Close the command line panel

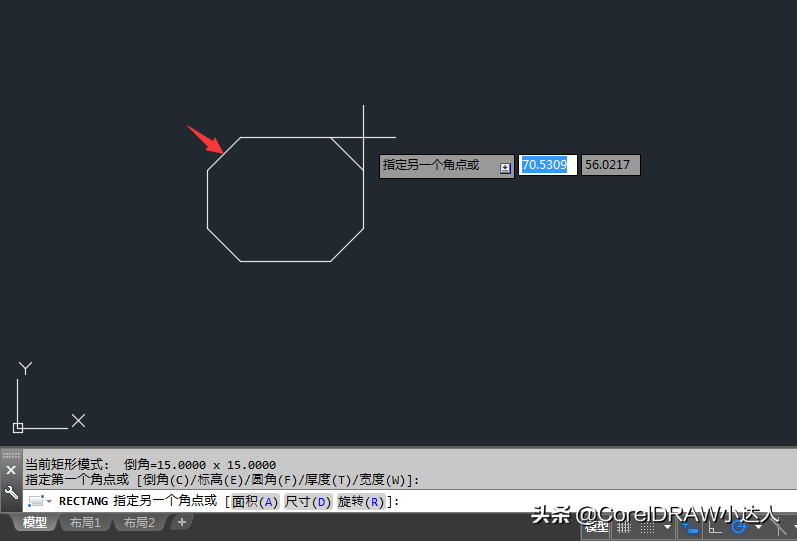(x=11, y=470)
